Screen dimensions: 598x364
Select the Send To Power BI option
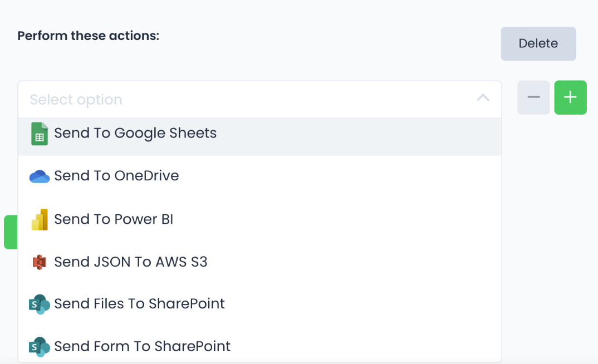click(x=114, y=219)
